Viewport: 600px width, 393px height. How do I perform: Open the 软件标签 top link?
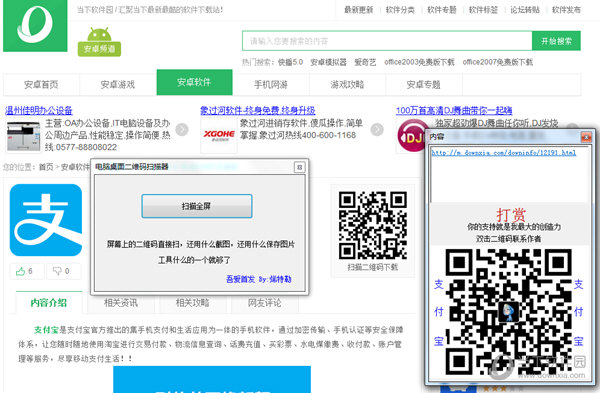point(484,10)
